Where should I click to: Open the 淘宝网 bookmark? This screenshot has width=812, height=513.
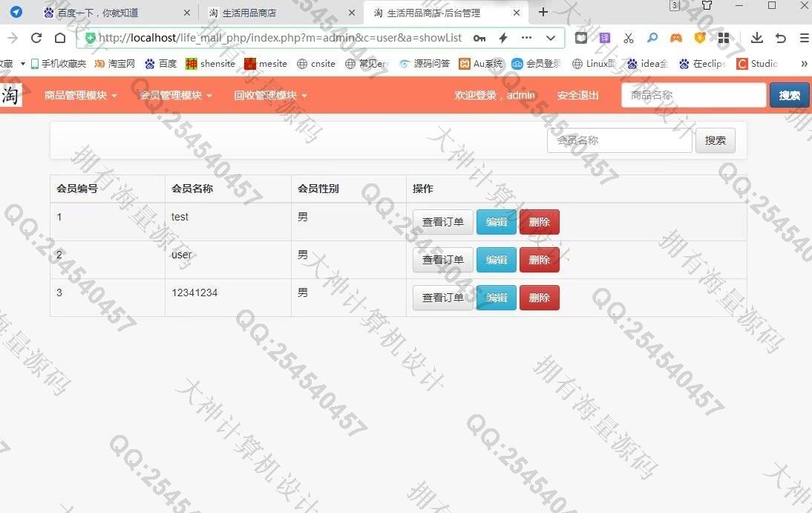pos(114,64)
